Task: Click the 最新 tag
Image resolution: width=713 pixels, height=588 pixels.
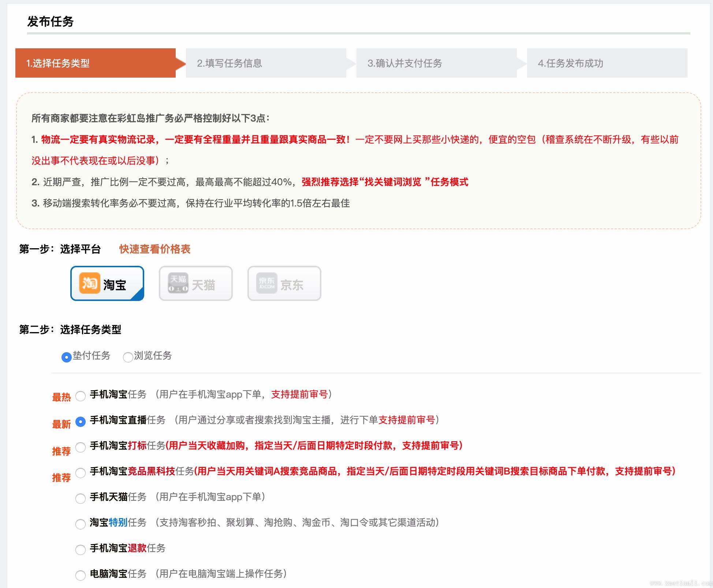Action: pyautogui.click(x=61, y=424)
